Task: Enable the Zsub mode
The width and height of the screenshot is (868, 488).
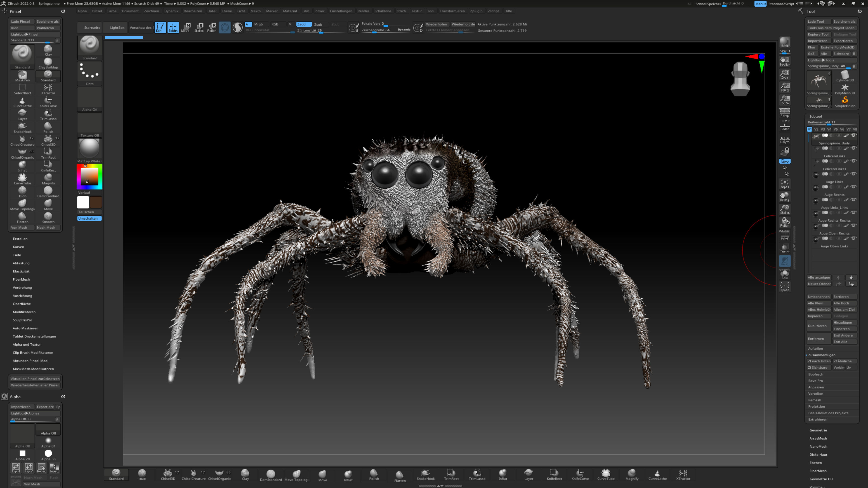Action: [318, 24]
